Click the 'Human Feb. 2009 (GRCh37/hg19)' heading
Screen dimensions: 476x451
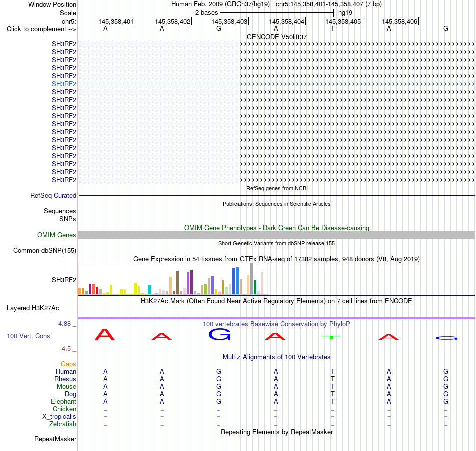click(220, 4)
